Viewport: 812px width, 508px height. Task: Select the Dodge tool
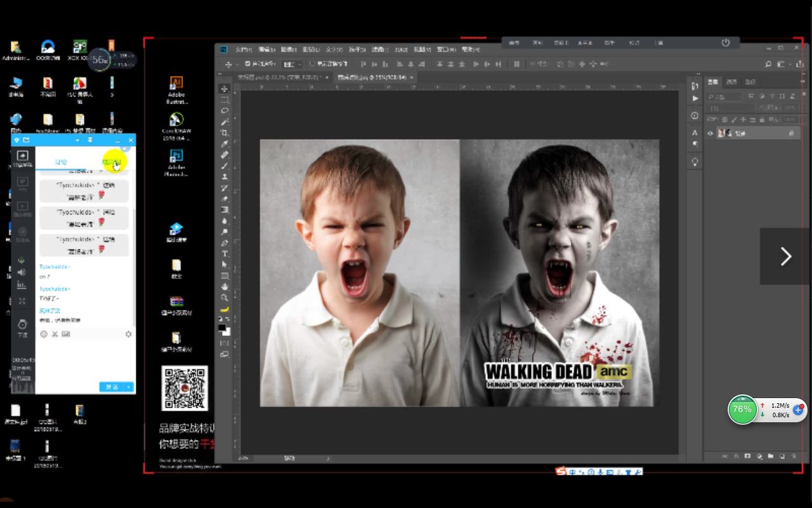point(225,232)
